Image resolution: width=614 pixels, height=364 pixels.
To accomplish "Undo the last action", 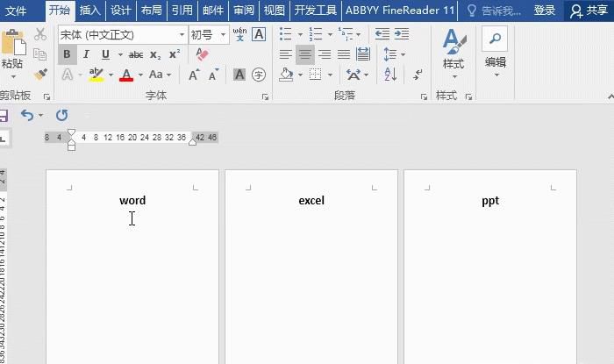I will (27, 115).
